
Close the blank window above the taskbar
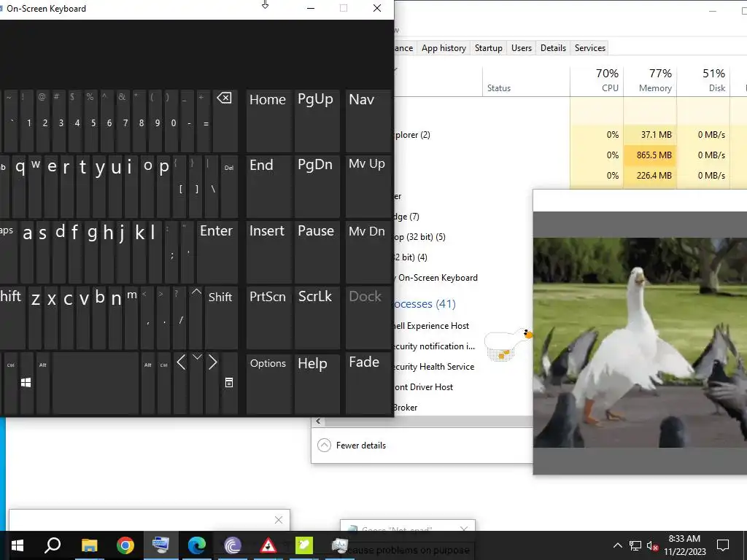[279, 520]
